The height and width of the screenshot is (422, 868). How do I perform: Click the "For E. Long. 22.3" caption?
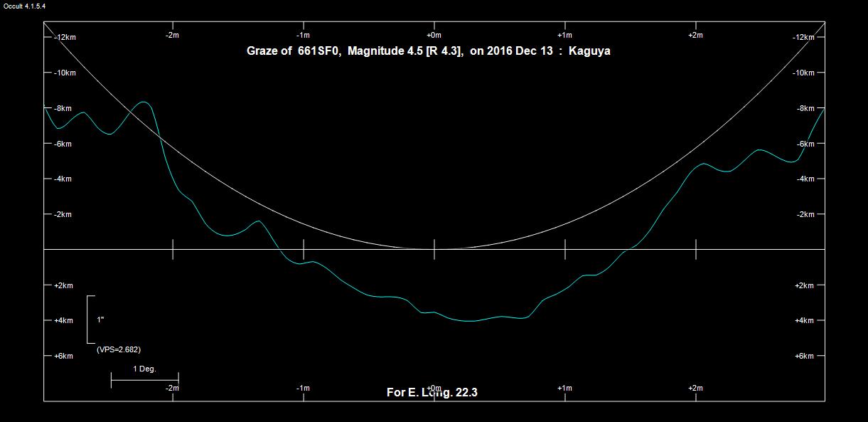tap(432, 392)
